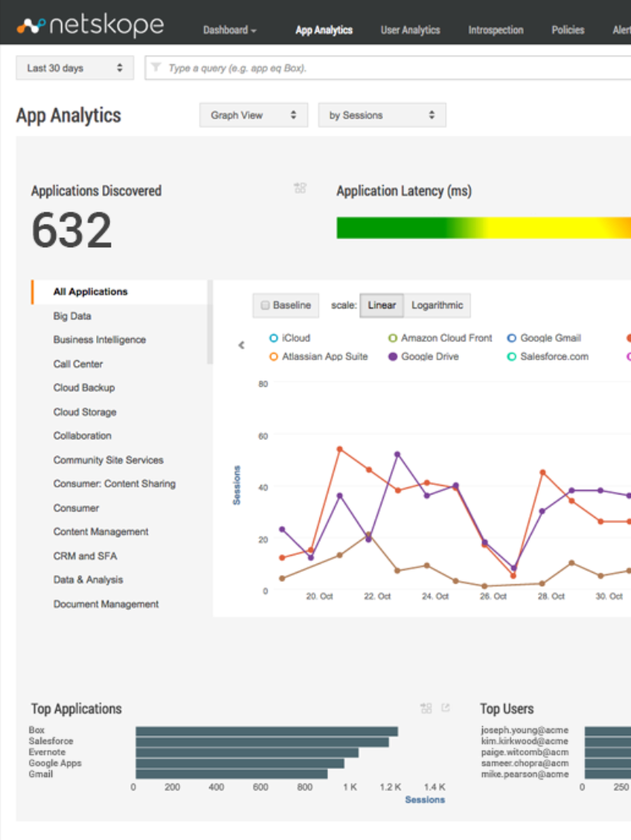Image resolution: width=631 pixels, height=840 pixels.
Task: Select CRM and SFA category
Action: click(x=84, y=556)
